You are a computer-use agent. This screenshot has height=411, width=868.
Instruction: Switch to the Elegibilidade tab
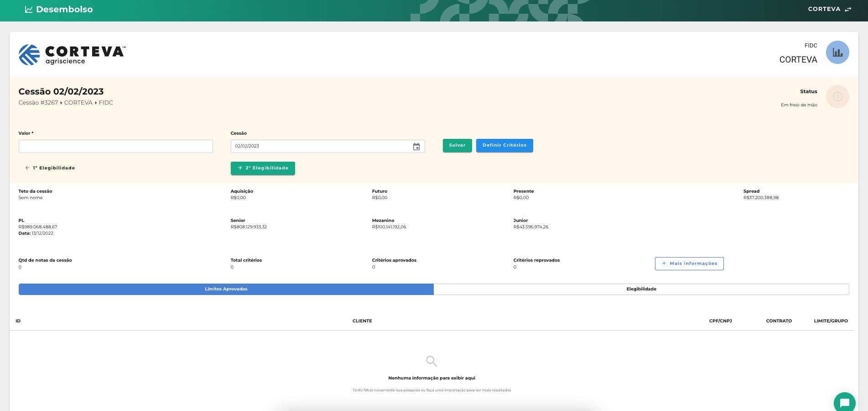[641, 289]
